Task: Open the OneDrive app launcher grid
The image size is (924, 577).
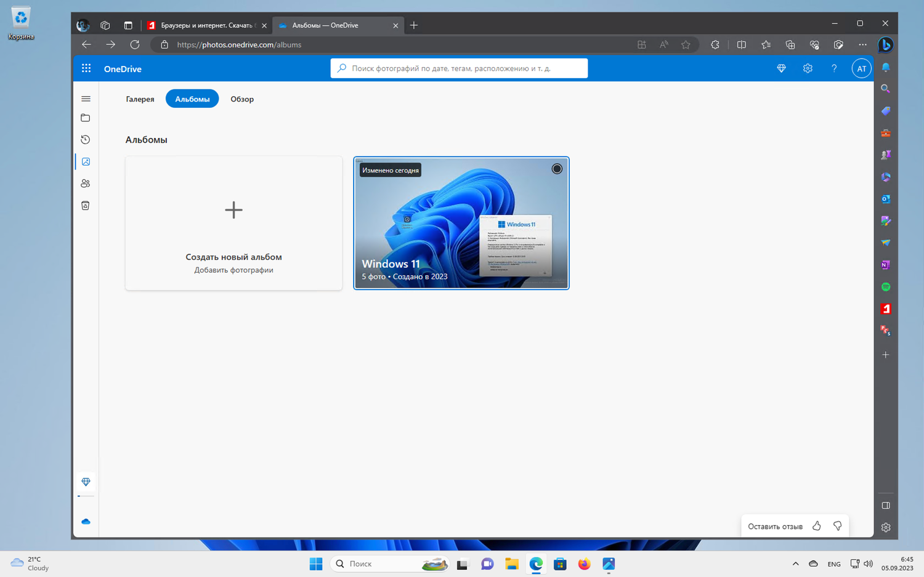Action: click(x=86, y=68)
